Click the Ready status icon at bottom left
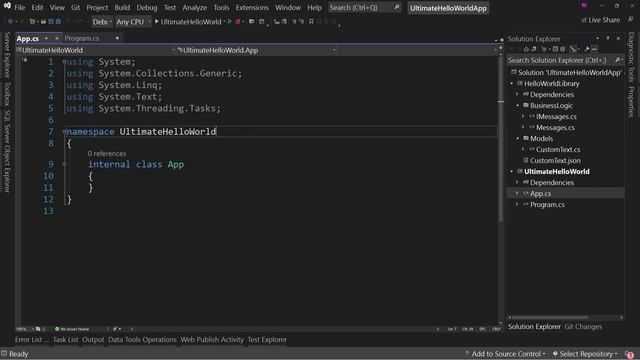The image size is (640, 360). pos(4,353)
